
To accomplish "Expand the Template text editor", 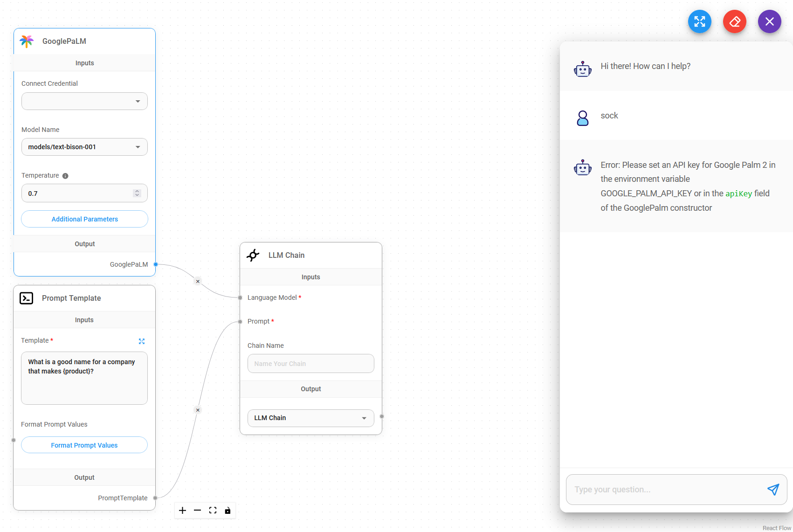I will tap(142, 341).
